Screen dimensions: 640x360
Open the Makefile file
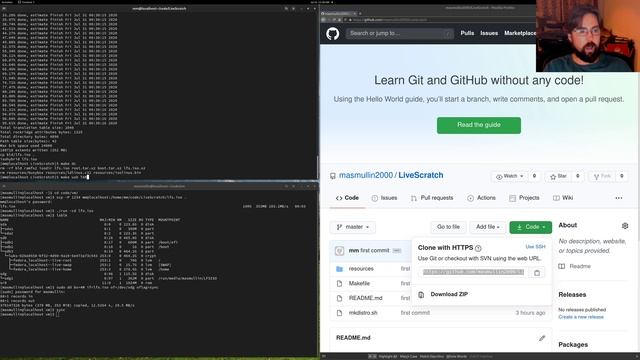click(x=359, y=284)
